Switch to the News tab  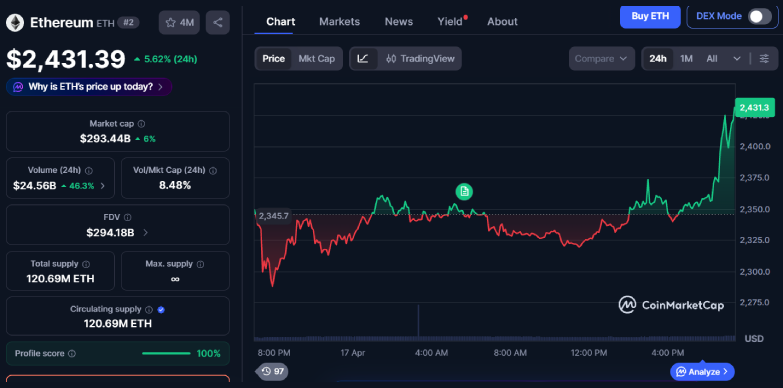pyautogui.click(x=398, y=21)
